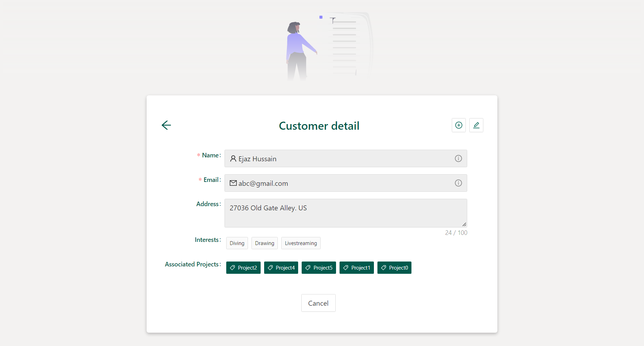The image size is (644, 346).
Task: Click the 24 / 100 character counter
Action: click(456, 233)
